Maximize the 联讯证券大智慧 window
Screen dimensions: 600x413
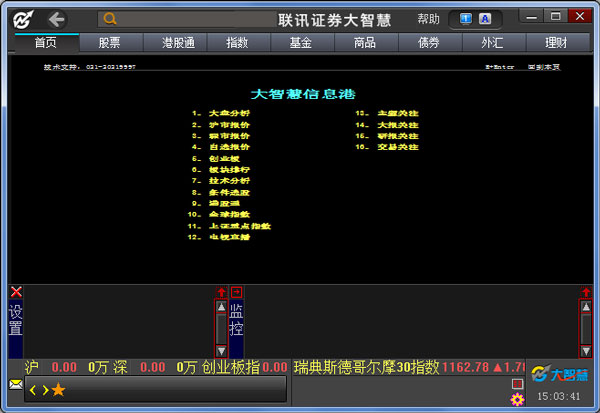click(555, 16)
